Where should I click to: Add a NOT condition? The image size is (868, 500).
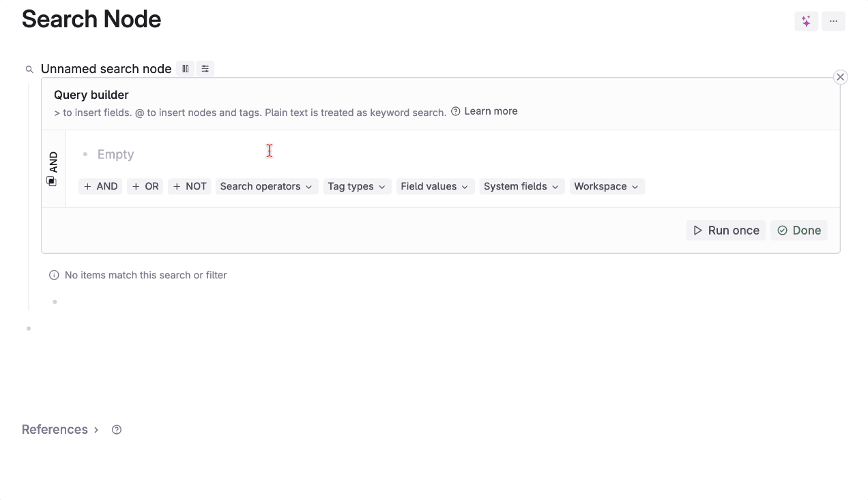click(189, 186)
